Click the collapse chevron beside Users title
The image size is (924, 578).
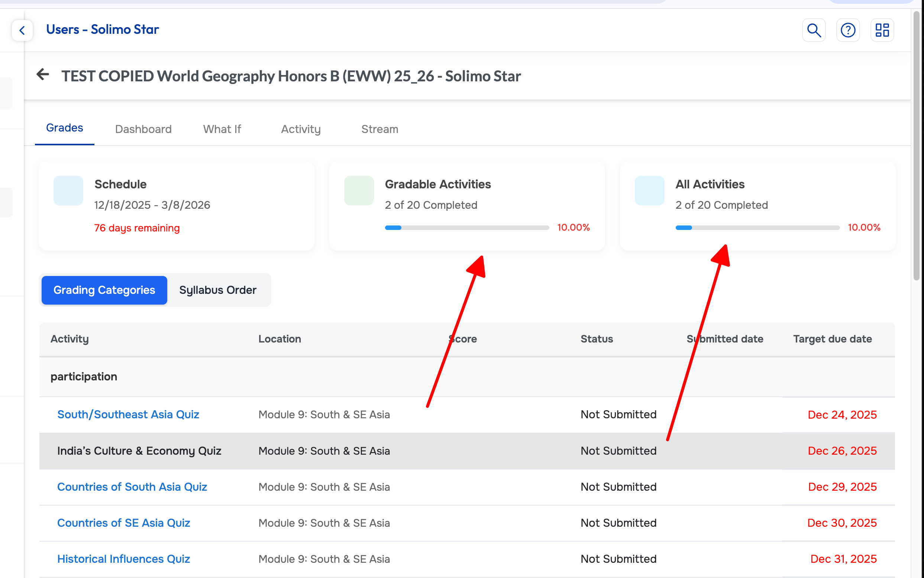pos(22,30)
